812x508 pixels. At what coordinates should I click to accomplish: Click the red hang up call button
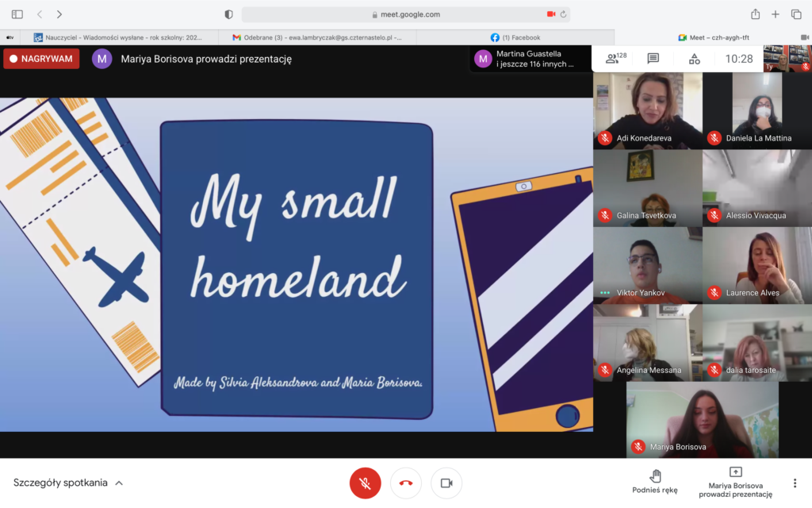click(x=406, y=483)
